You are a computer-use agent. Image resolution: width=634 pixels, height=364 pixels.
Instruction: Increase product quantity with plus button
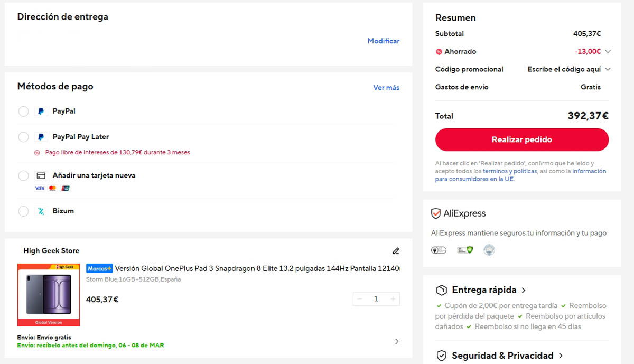393,299
